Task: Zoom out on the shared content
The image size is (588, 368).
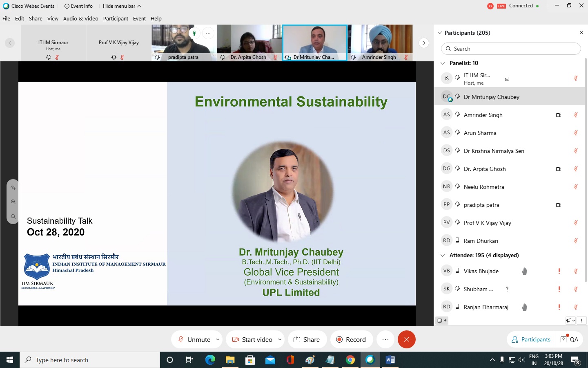Action: point(13,216)
